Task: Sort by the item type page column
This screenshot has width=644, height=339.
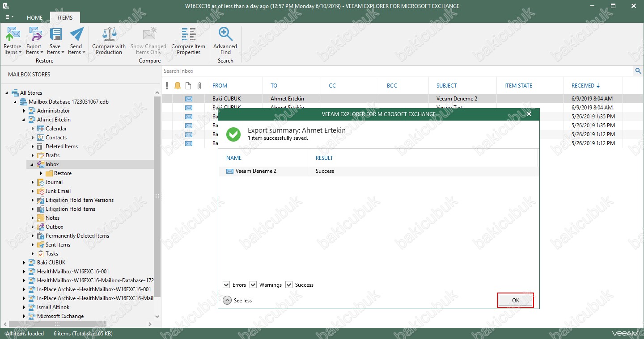Action: [x=188, y=86]
